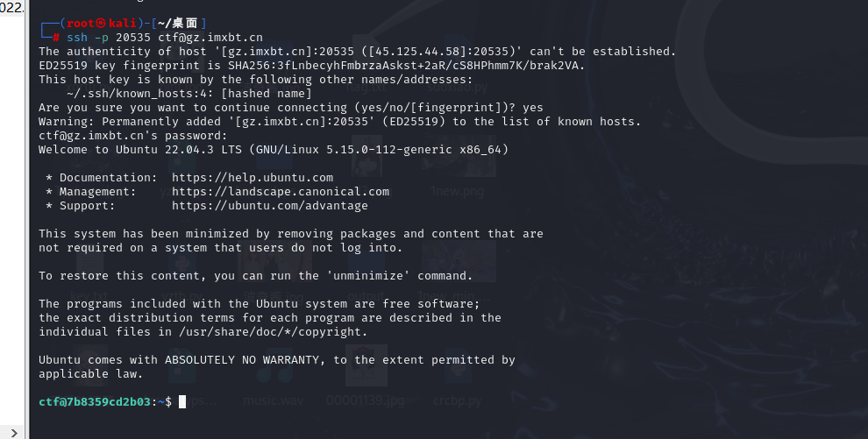The height and width of the screenshot is (439, 868).
Task: Open the https://ubuntu.com/advantage support link
Action: [x=269, y=206]
